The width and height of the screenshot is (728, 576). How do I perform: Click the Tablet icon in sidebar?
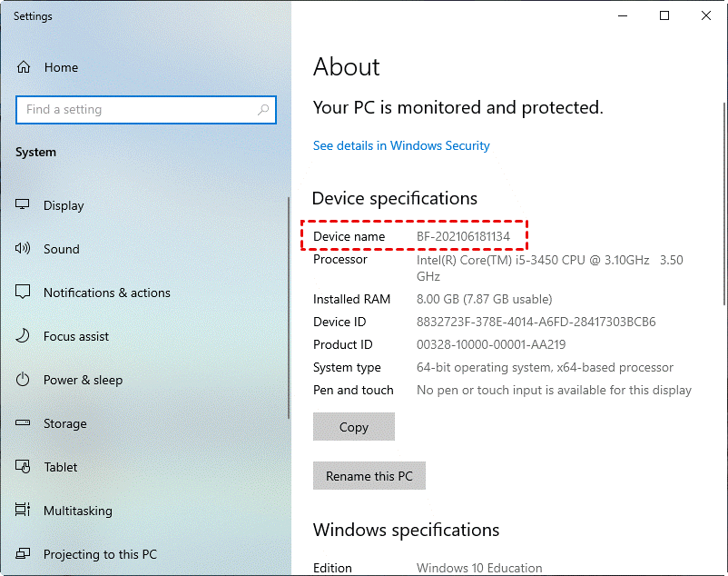(24, 467)
